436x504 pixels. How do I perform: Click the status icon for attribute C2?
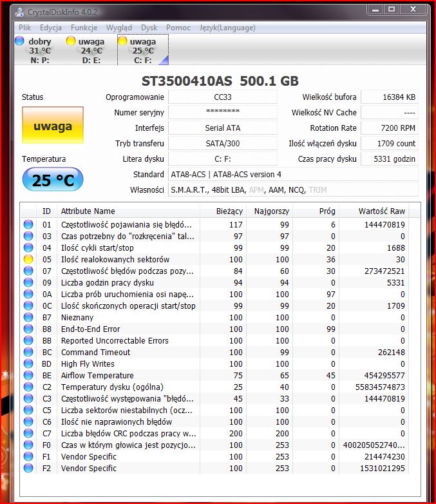pyautogui.click(x=28, y=387)
